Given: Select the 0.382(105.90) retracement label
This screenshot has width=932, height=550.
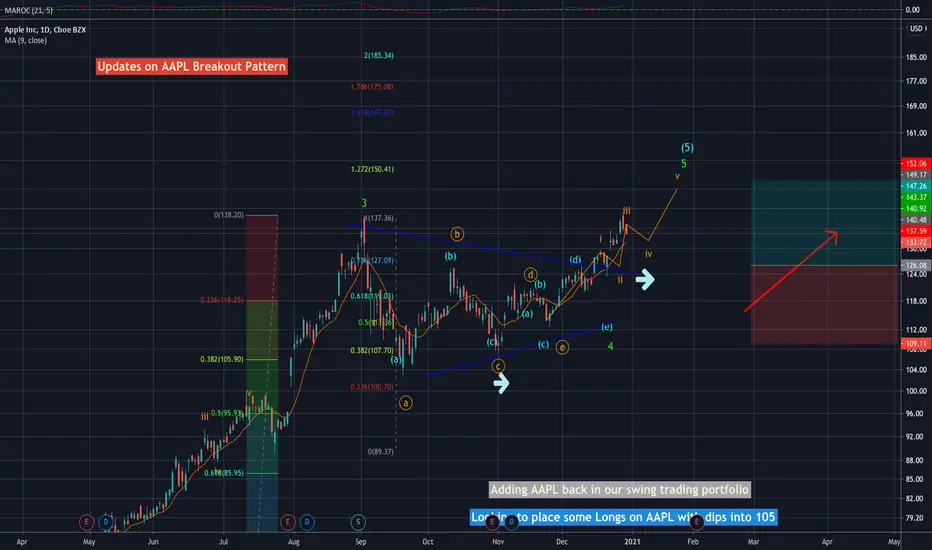Looking at the screenshot, I should pos(222,359).
